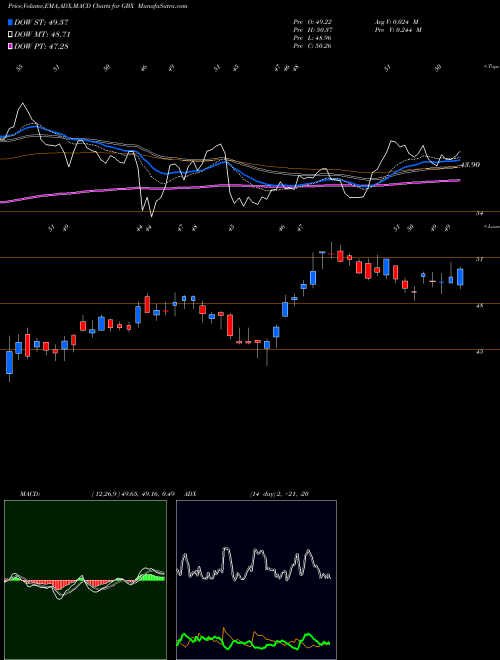Screen dimensions: 500x660
Task: Click the 43.90 price label on EMA chart
Action: (x=470, y=165)
